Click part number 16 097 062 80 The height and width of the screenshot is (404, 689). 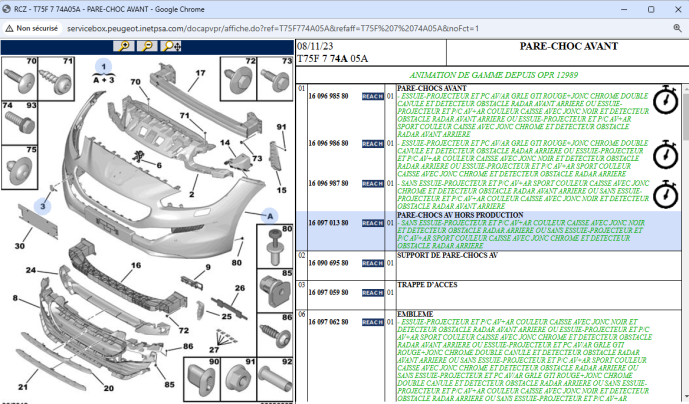pyautogui.click(x=328, y=322)
